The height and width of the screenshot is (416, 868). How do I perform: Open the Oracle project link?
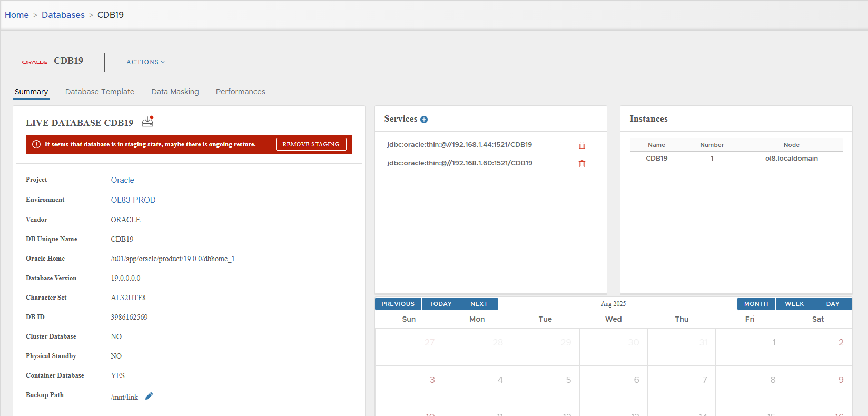point(122,180)
